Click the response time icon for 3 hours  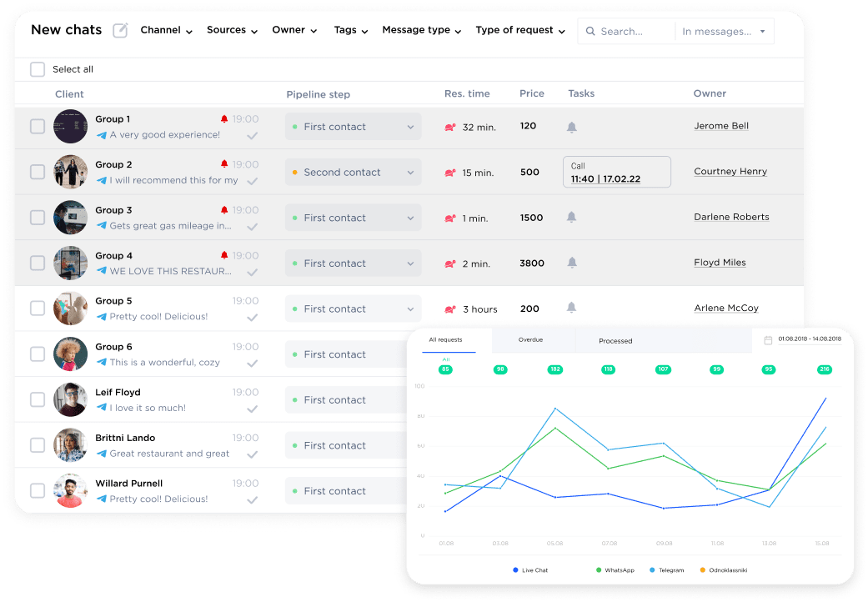(x=450, y=309)
